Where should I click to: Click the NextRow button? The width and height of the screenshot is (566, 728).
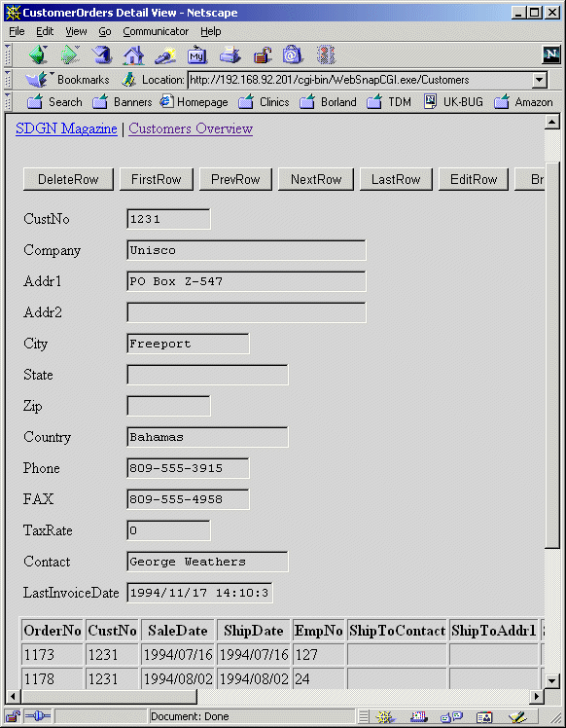316,179
